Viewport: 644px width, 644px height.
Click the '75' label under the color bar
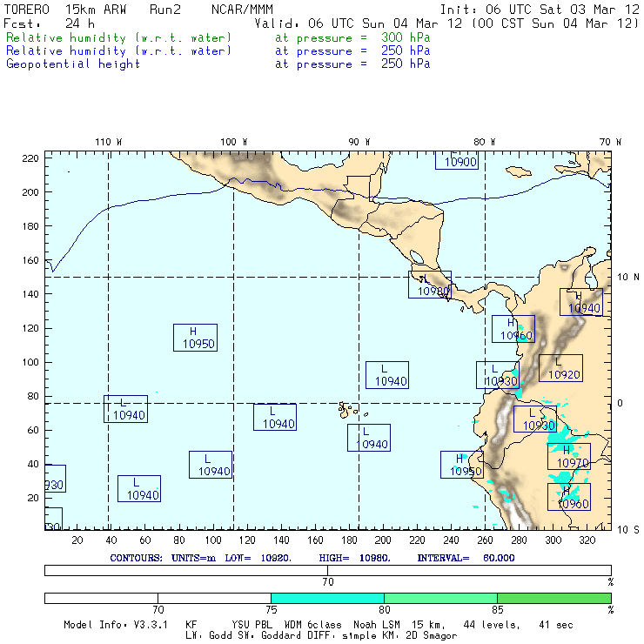pyautogui.click(x=271, y=609)
